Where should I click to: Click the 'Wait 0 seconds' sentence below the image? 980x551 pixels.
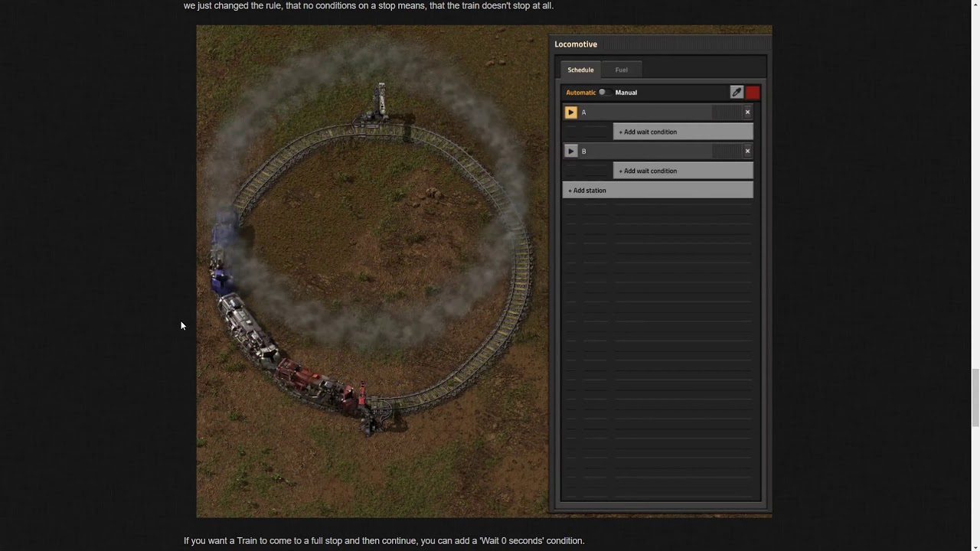point(384,541)
